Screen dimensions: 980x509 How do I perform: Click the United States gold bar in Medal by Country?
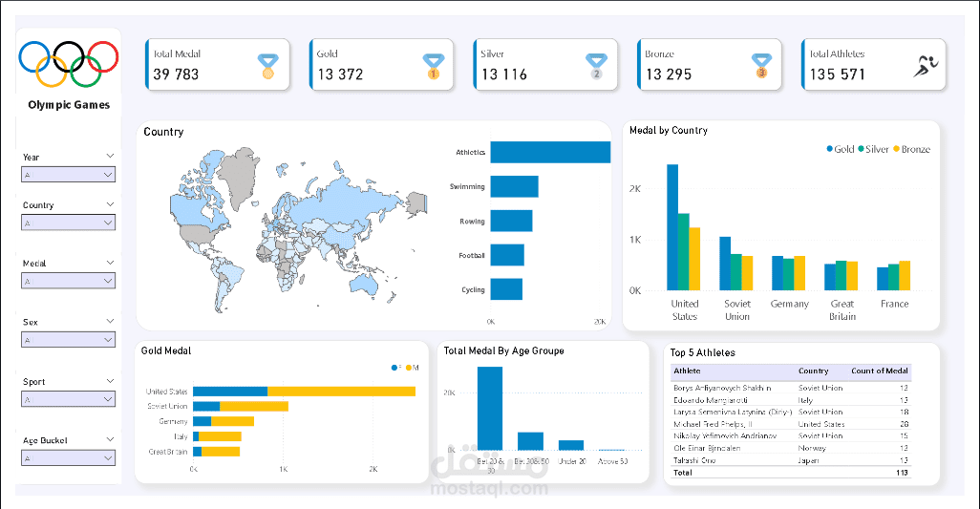[x=672, y=227]
